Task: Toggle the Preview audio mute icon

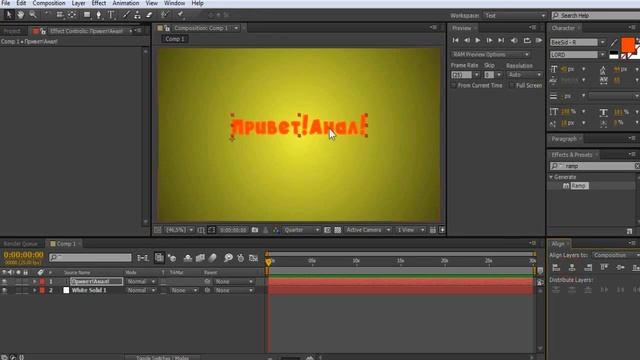Action: click(514, 40)
